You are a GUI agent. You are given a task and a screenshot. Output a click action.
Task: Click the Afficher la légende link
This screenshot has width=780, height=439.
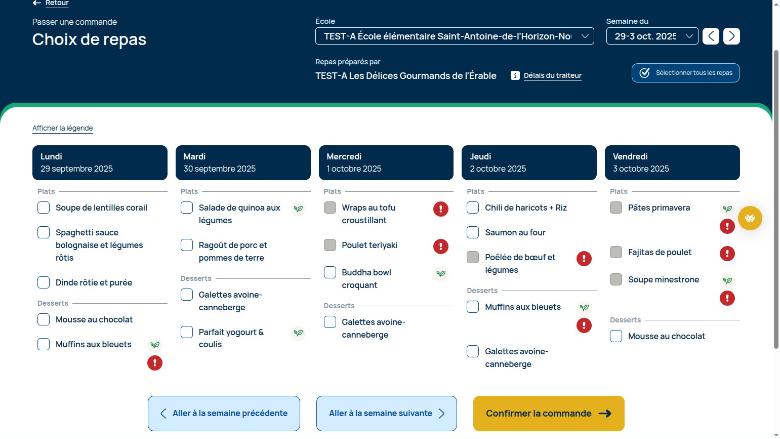click(x=63, y=128)
